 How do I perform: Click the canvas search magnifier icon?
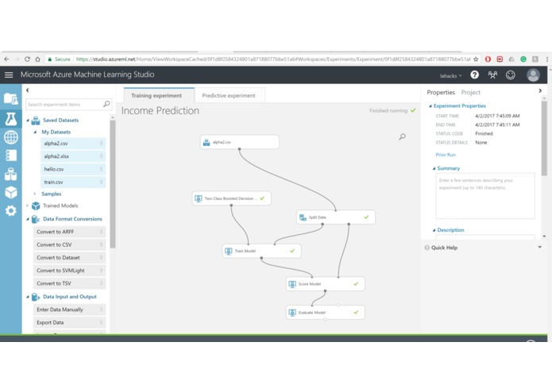(402, 136)
